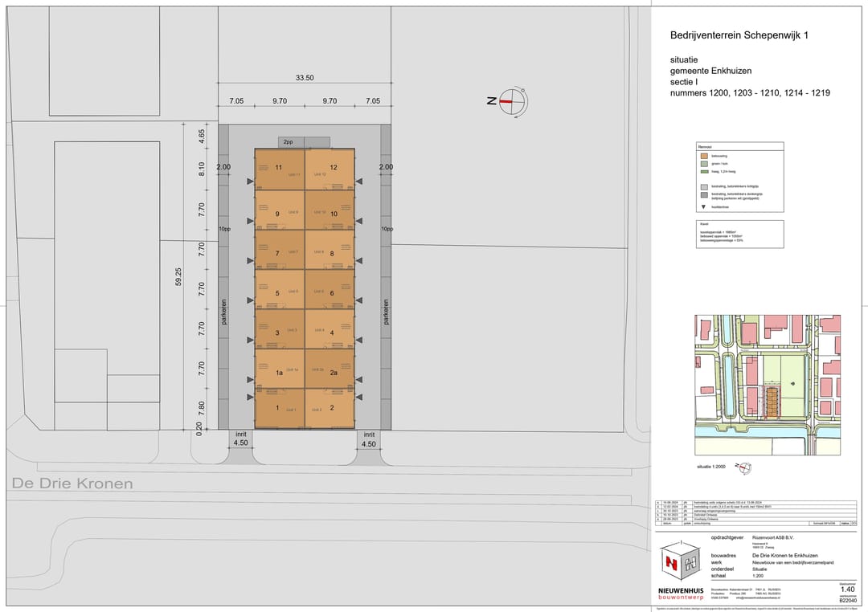Select unit 10 in the building plan
This screenshot has width=868, height=612.
(x=330, y=212)
